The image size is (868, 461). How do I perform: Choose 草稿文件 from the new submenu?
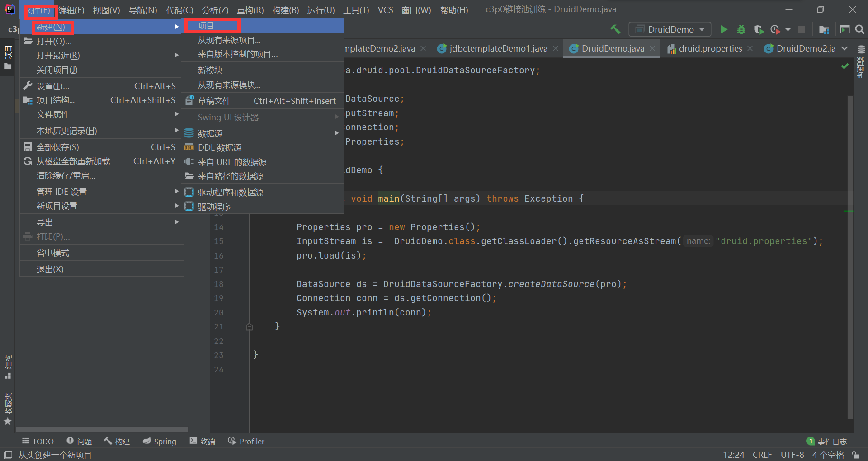pyautogui.click(x=263, y=101)
